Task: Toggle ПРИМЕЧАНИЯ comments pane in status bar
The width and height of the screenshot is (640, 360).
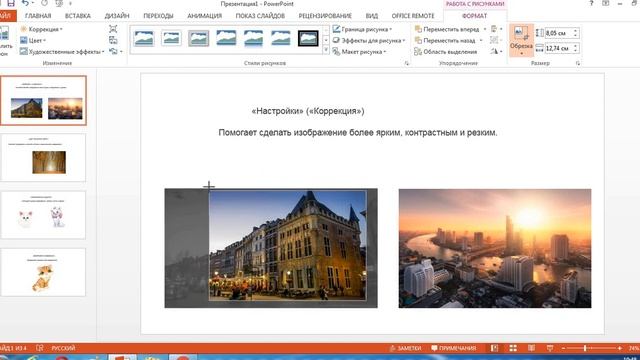Action: [x=454, y=348]
